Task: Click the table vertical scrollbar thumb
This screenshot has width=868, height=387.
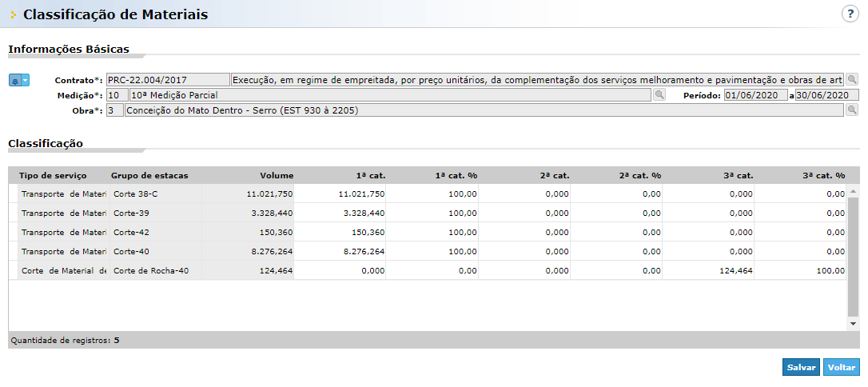Action: click(x=853, y=257)
